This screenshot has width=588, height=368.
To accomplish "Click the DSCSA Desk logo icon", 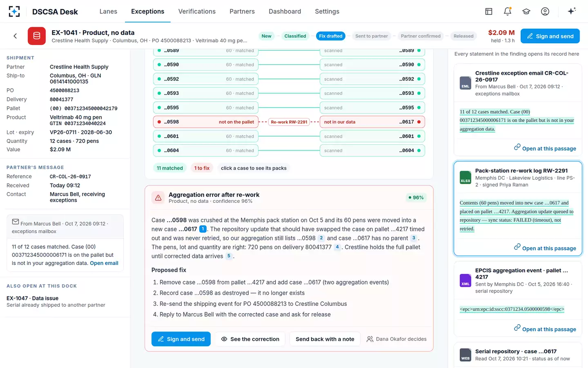I will pyautogui.click(x=14, y=11).
